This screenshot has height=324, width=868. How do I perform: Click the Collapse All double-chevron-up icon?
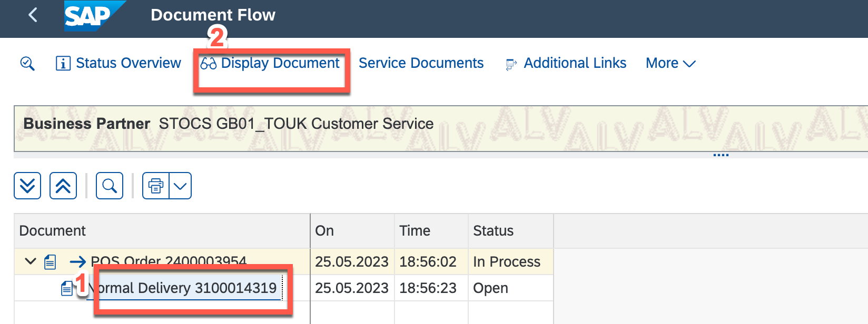coord(63,186)
